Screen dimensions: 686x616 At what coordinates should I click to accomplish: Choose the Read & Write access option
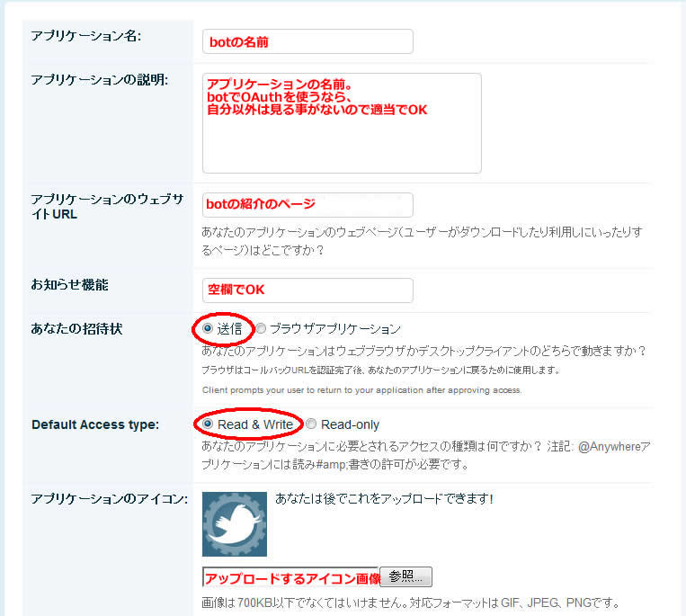[208, 424]
